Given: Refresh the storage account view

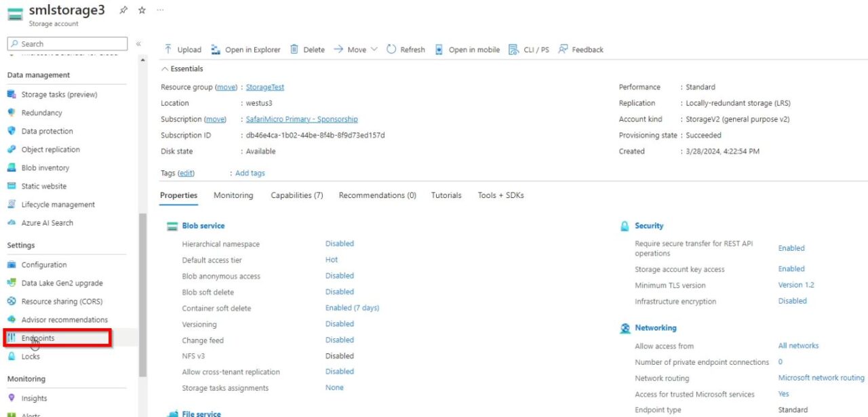Looking at the screenshot, I should coord(405,49).
